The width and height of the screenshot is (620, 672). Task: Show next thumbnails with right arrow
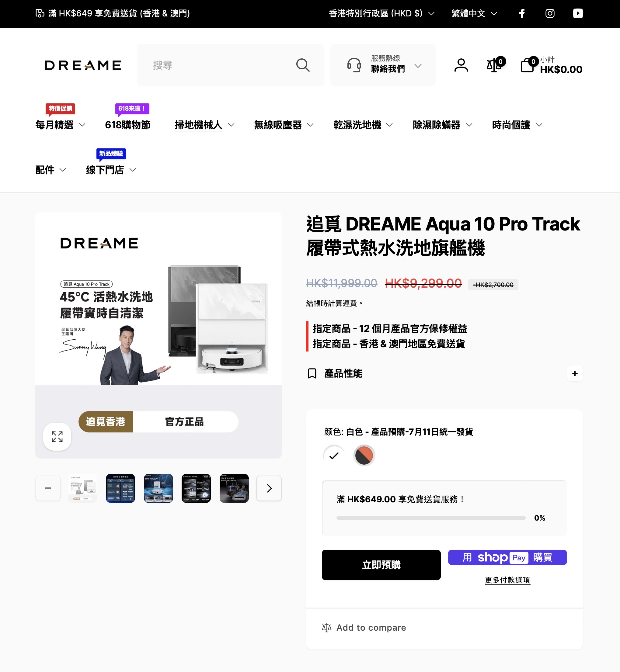pyautogui.click(x=269, y=488)
